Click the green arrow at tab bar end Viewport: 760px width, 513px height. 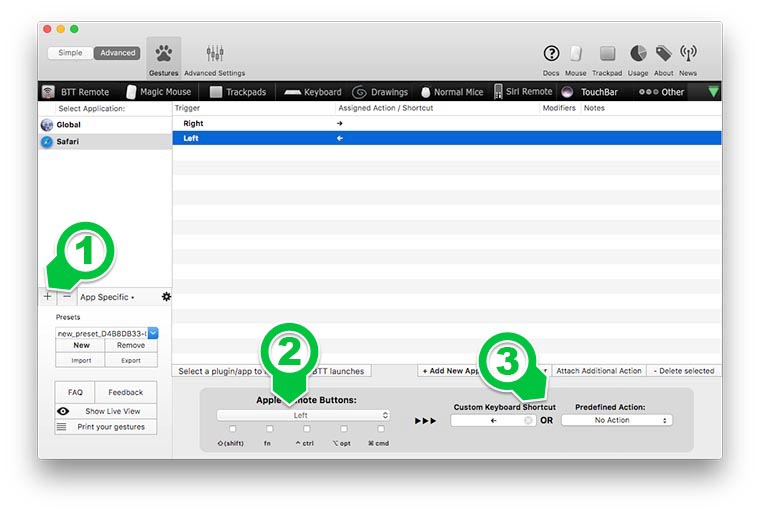(x=713, y=91)
